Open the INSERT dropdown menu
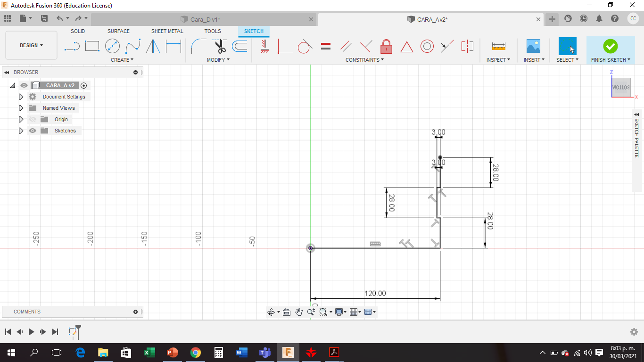This screenshot has width=644, height=362. (534, 60)
